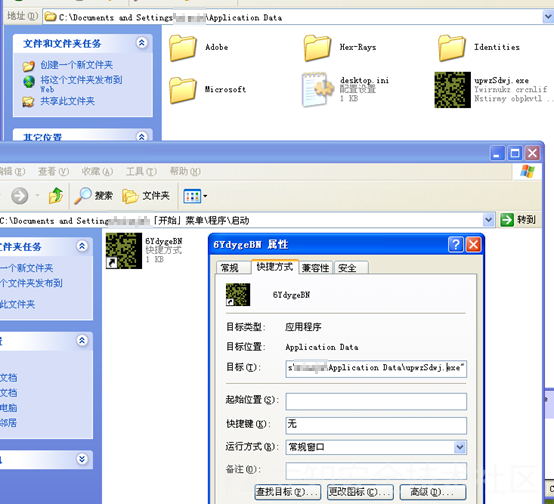The image size is (554, 504).
Task: Select the upwzSdwj.exe file icon
Action: pyautogui.click(x=452, y=90)
